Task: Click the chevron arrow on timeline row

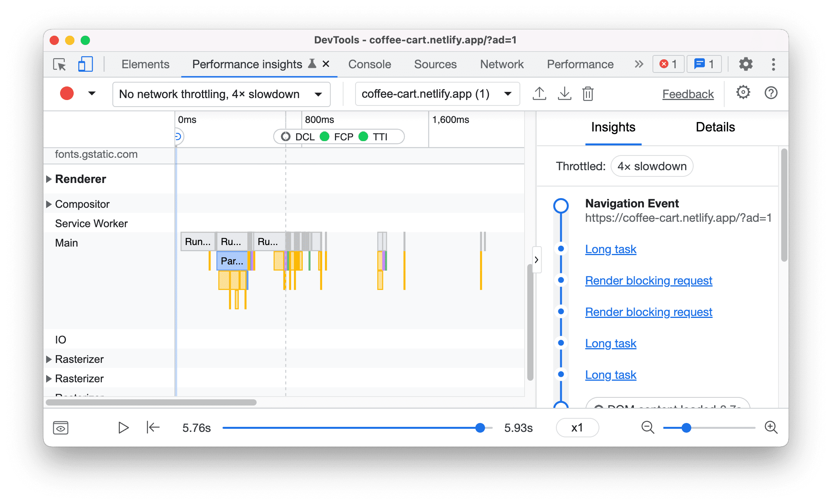Action: pyautogui.click(x=537, y=259)
